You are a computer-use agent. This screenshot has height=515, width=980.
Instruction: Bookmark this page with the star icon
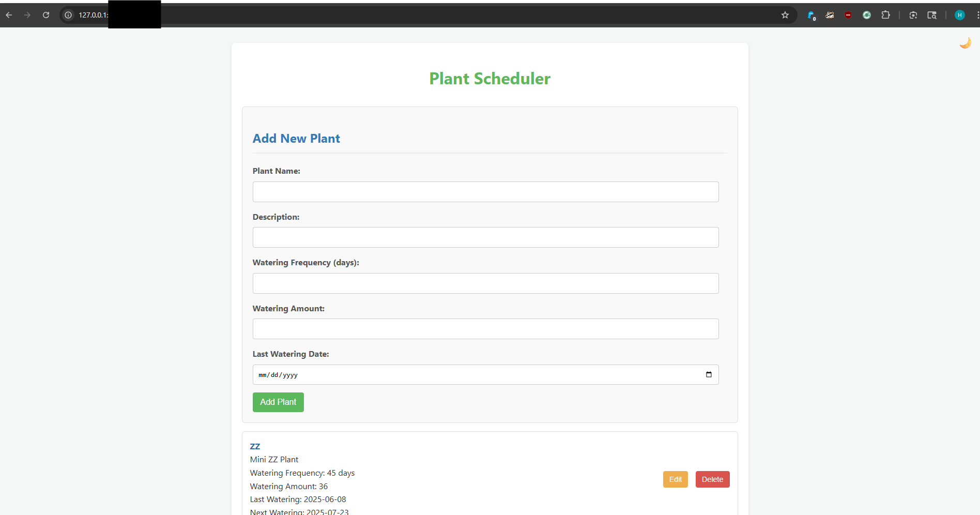785,15
